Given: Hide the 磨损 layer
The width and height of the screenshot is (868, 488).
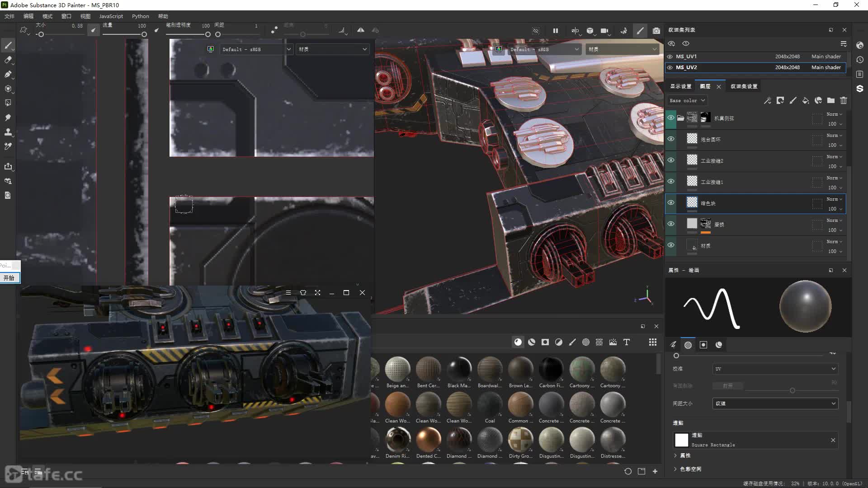Looking at the screenshot, I should point(671,224).
